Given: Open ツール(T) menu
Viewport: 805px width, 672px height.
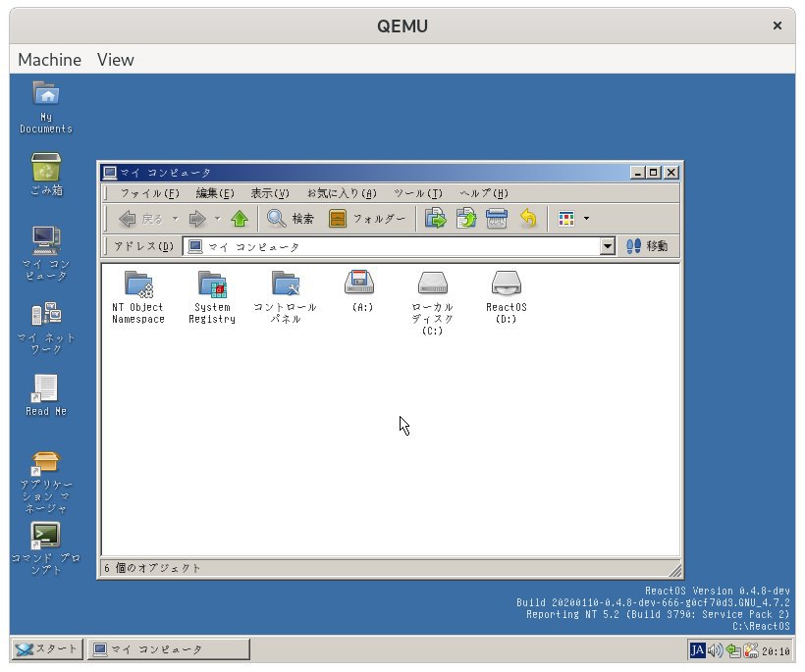Looking at the screenshot, I should point(418,193).
